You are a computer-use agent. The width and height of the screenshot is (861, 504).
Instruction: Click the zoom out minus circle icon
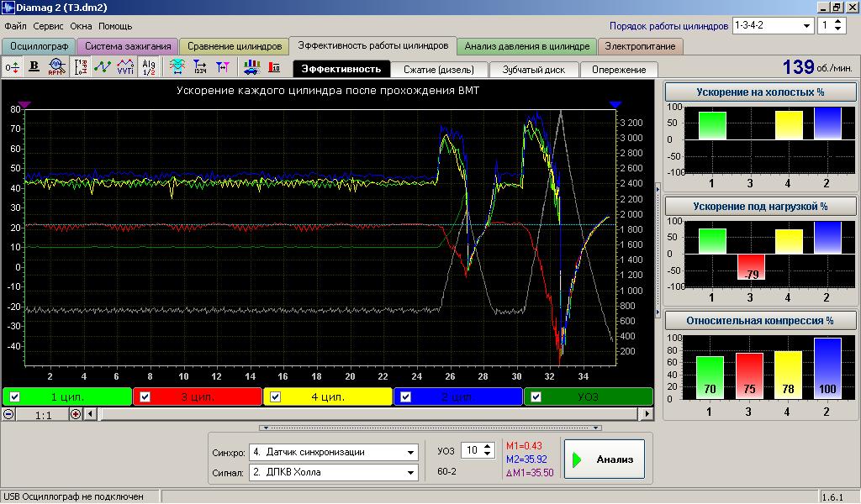(x=8, y=415)
